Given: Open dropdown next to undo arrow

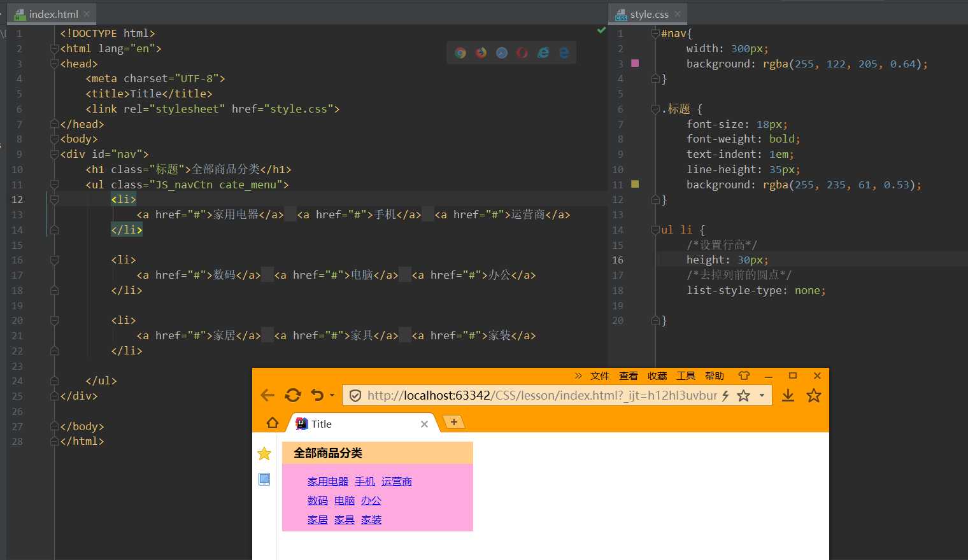Looking at the screenshot, I should point(332,396).
